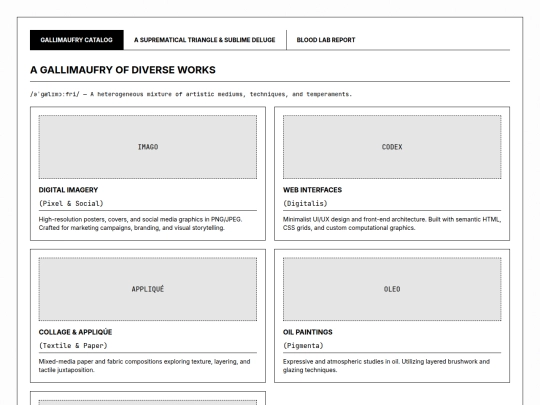The image size is (540, 405).
Task: Open the Gallimaufry Catalog tab
Action: point(76,40)
